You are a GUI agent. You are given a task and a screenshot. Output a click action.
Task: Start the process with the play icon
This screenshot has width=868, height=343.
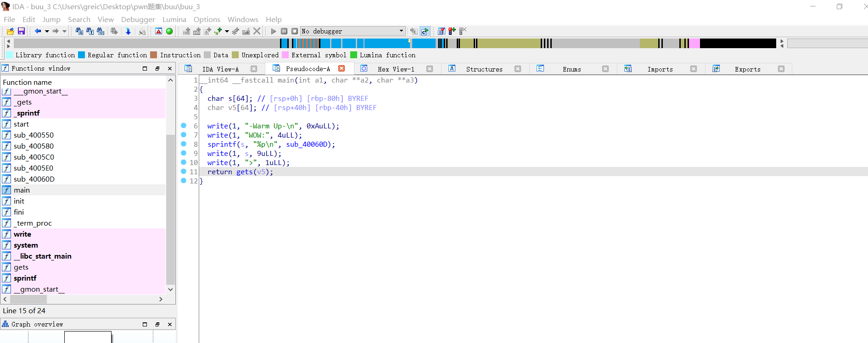274,31
